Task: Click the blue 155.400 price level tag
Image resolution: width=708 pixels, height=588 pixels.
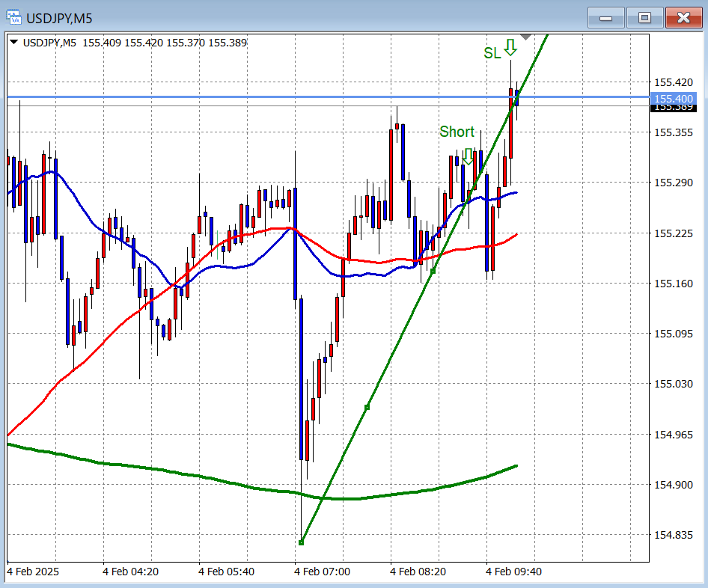Action: [x=674, y=99]
